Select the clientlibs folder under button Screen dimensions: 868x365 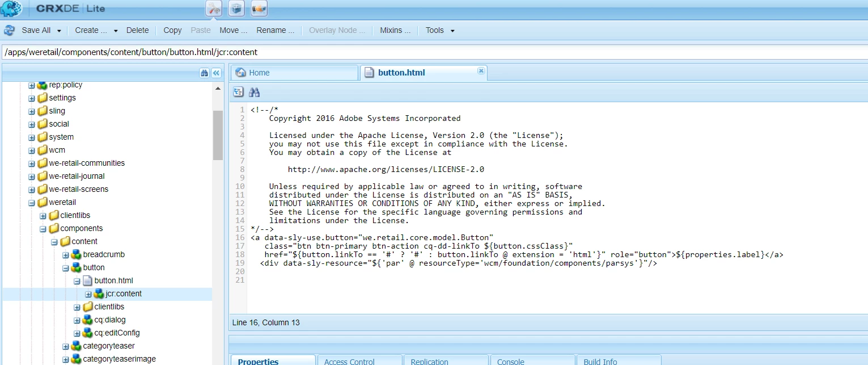(107, 307)
